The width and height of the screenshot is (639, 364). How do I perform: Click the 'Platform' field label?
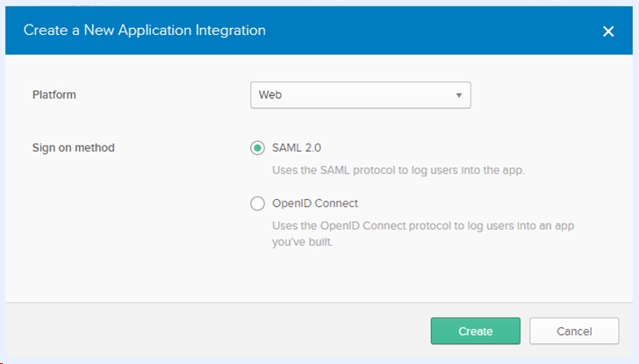[x=54, y=95]
